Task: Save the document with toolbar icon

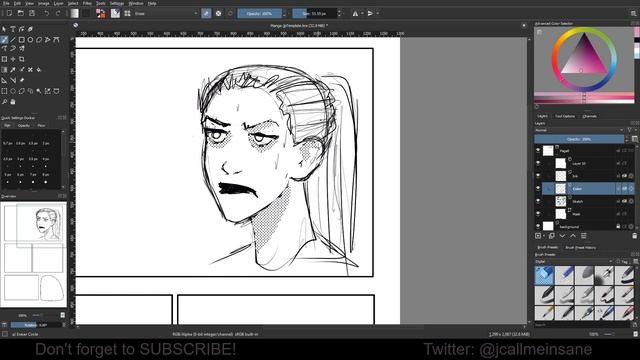Action: [32, 13]
